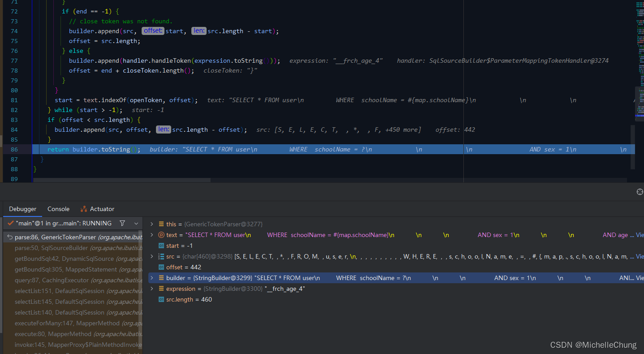
Task: Select frame executeForMany:147, MapperMethod
Action: [72, 323]
